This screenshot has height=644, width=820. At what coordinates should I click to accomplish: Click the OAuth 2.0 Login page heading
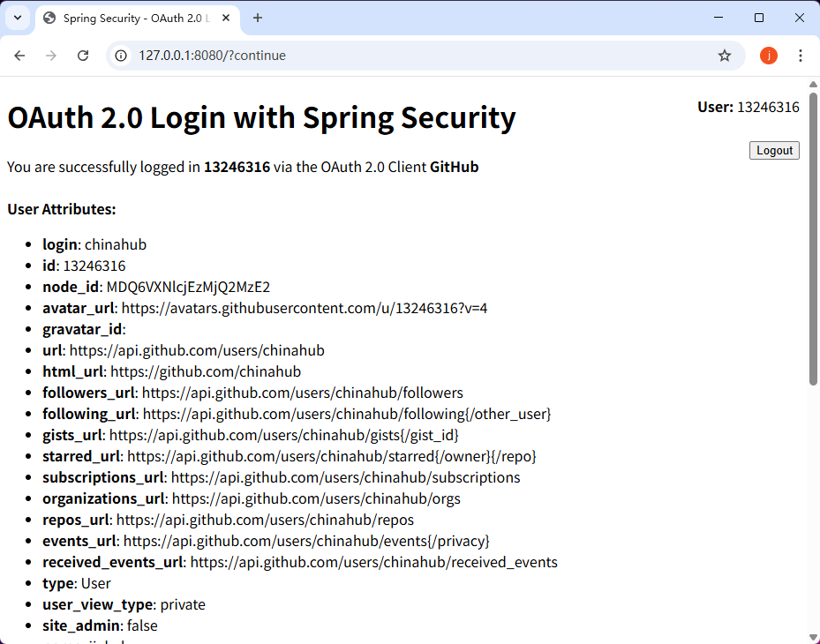pos(261,117)
